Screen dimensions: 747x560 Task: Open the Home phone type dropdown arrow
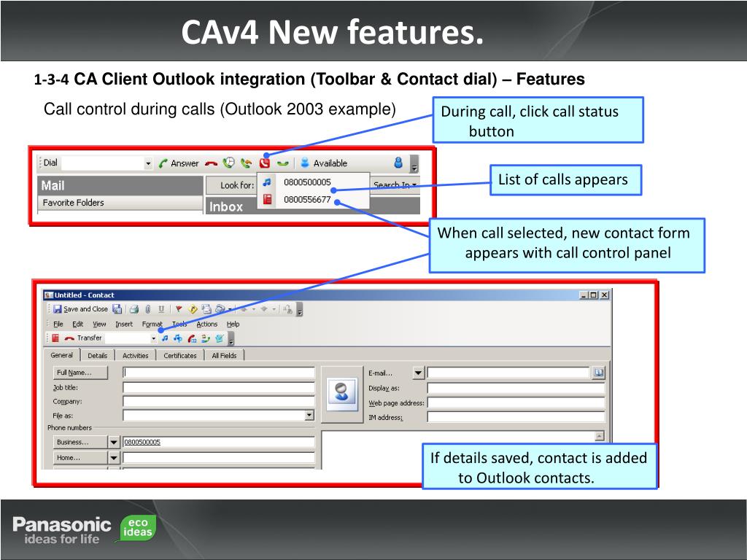114,458
